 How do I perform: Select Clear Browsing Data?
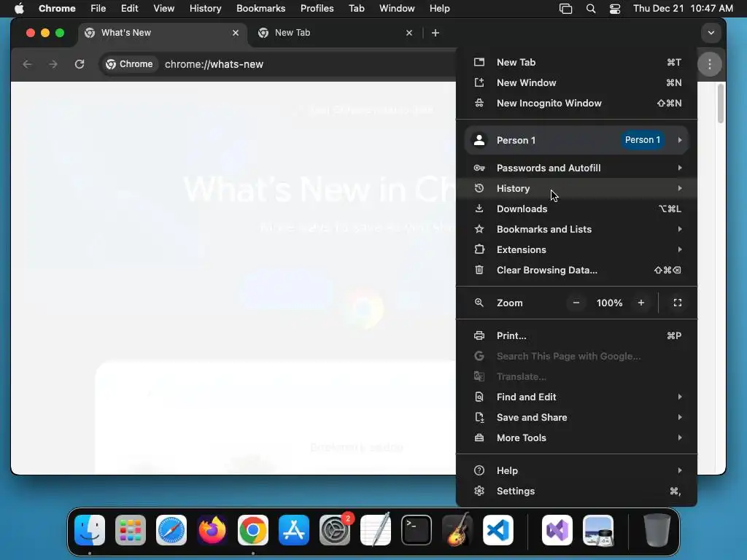tap(576, 271)
